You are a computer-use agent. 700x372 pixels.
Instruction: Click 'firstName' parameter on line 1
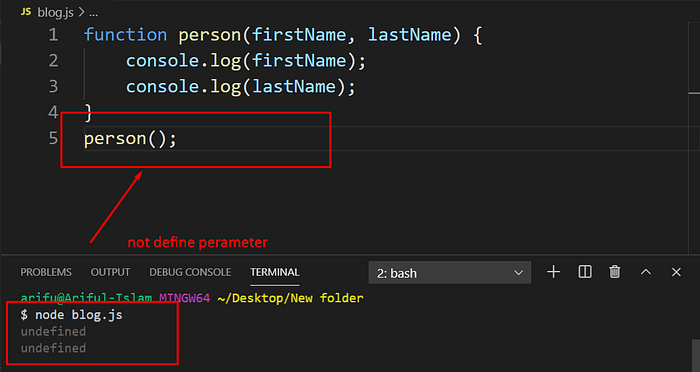coord(299,35)
